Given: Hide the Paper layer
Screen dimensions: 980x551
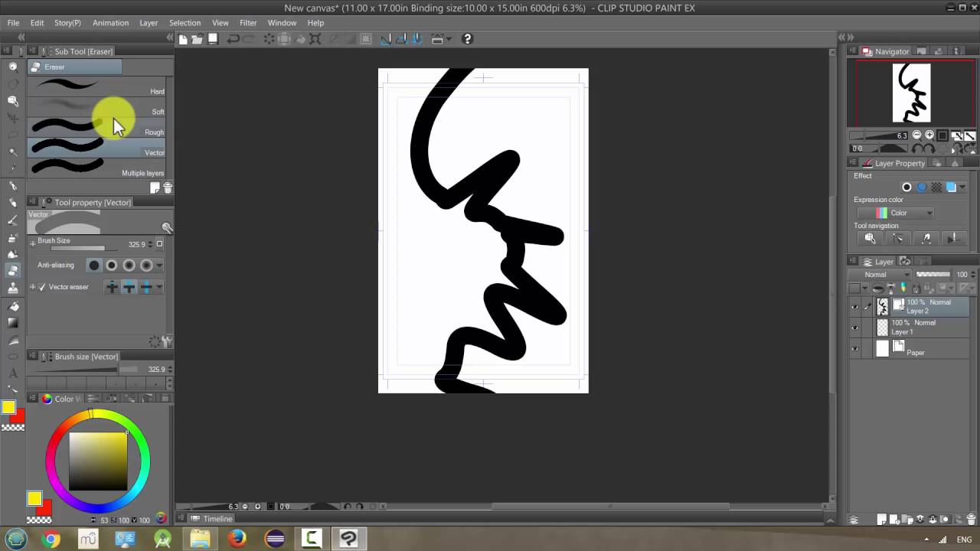Looking at the screenshot, I should pyautogui.click(x=855, y=348).
